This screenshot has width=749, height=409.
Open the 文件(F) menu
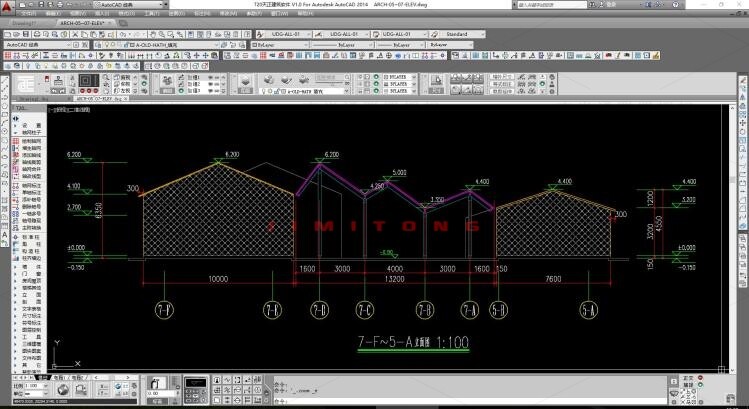[x=29, y=14]
